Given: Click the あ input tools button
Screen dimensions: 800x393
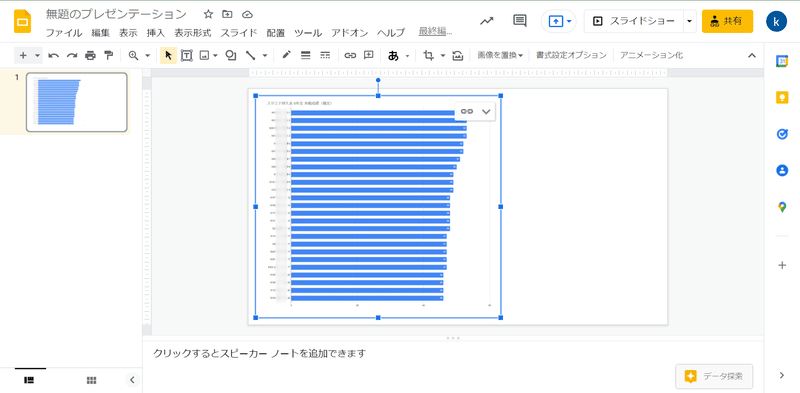Looking at the screenshot, I should tap(393, 56).
